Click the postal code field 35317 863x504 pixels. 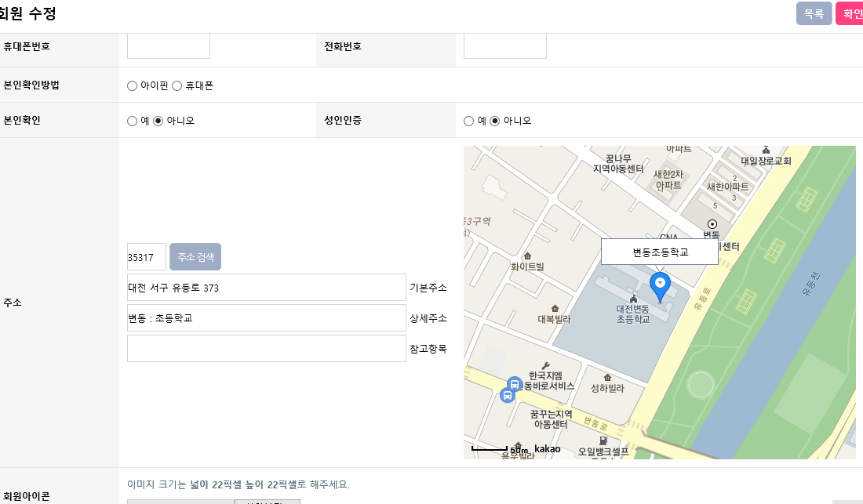[147, 256]
